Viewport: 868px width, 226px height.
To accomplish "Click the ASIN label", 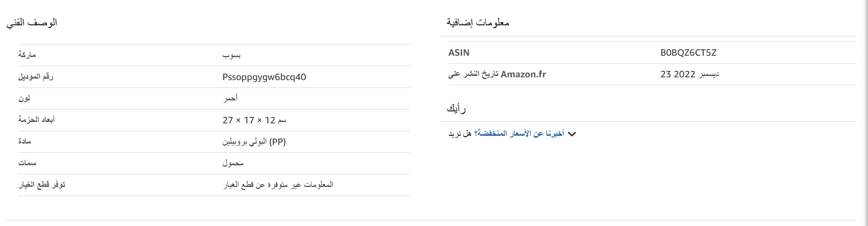I will [x=459, y=52].
